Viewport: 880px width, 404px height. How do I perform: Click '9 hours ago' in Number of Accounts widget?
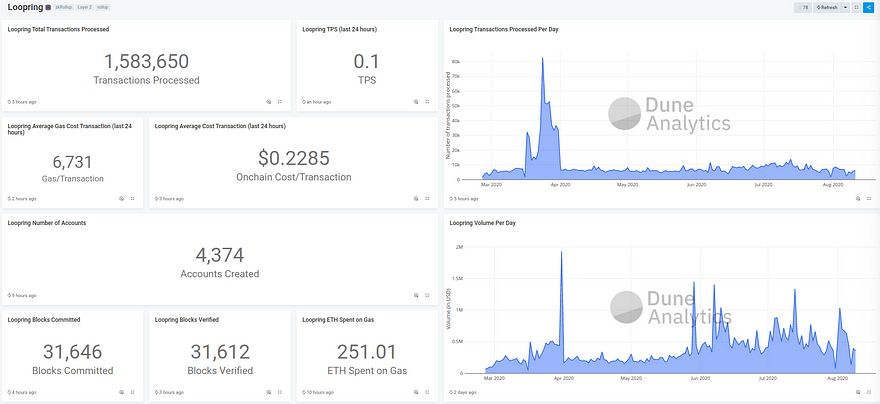[22, 295]
